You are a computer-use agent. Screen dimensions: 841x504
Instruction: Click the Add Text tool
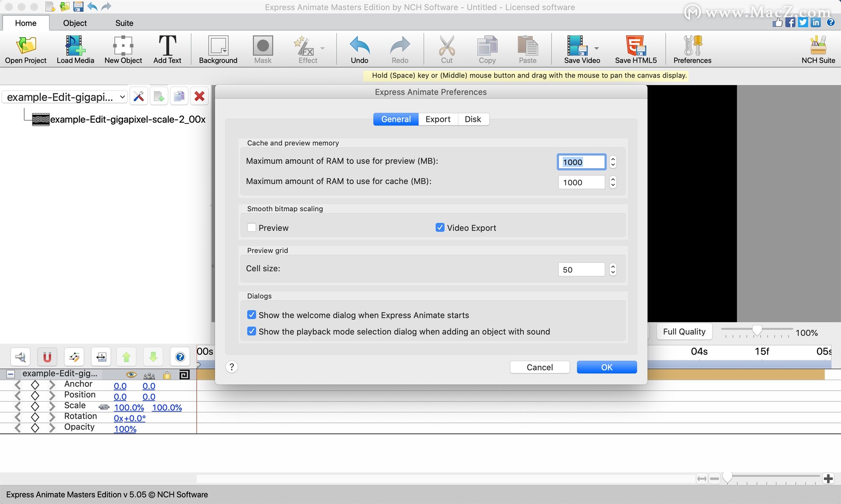coord(167,49)
